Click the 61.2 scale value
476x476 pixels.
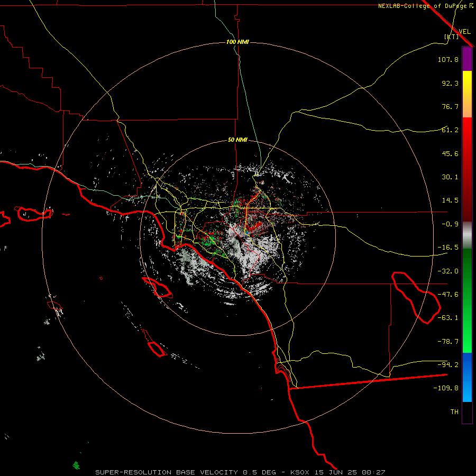click(450, 130)
